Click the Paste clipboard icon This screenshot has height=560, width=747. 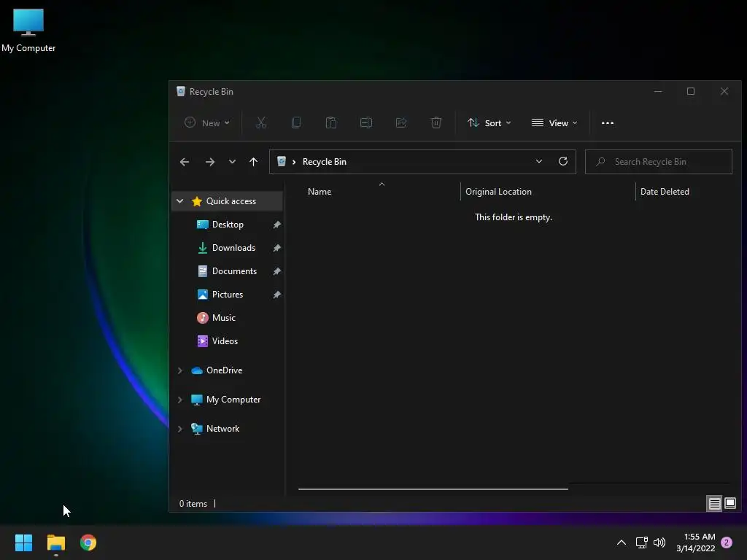[x=331, y=122]
